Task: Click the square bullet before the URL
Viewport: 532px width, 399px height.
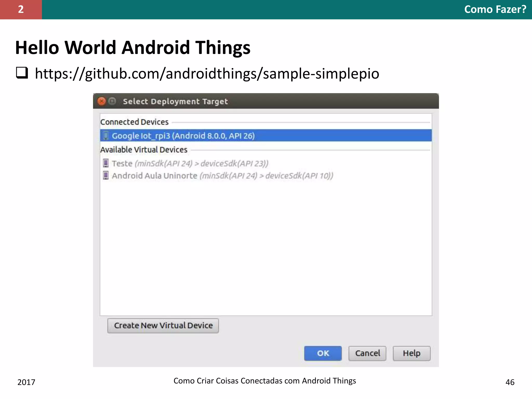Action: [x=22, y=73]
